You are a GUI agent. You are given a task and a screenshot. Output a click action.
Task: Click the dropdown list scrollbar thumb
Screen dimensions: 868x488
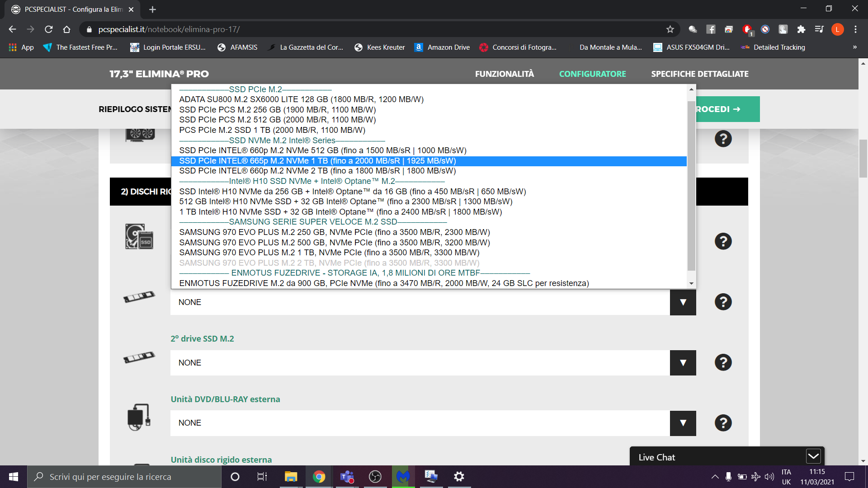pos(691,185)
